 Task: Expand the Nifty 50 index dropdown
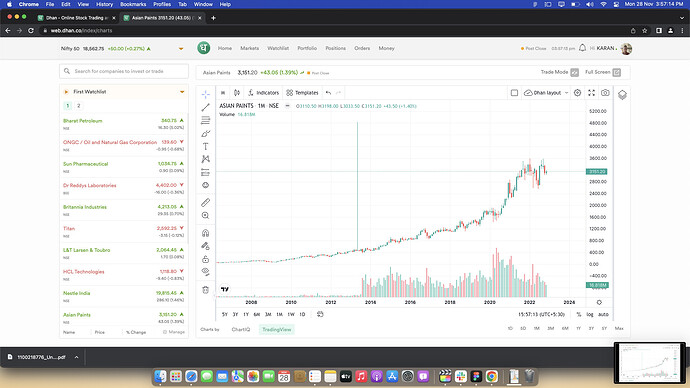tap(181, 48)
